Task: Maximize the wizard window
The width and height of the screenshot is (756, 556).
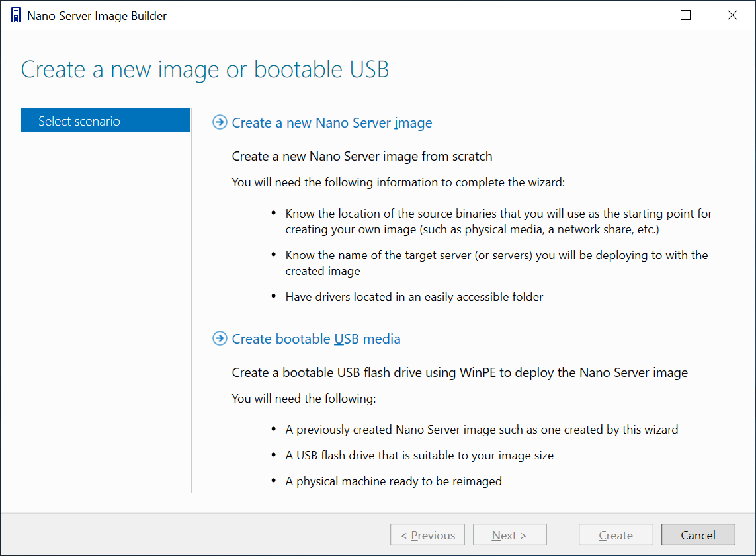Action: pyautogui.click(x=685, y=15)
